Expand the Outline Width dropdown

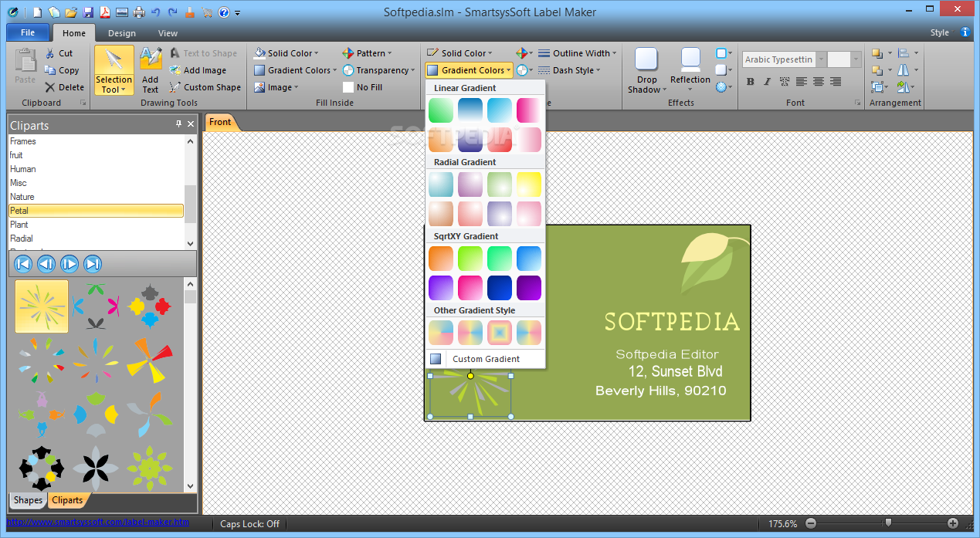coord(578,53)
